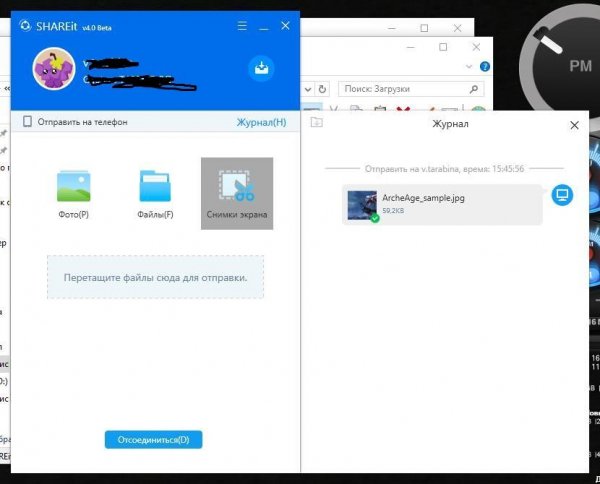
Task: Open the received files inbox icon
Action: coord(261,68)
